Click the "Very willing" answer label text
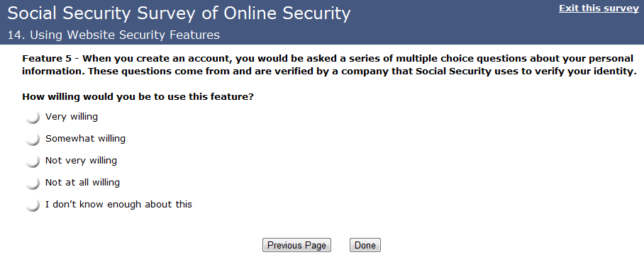 click(72, 117)
